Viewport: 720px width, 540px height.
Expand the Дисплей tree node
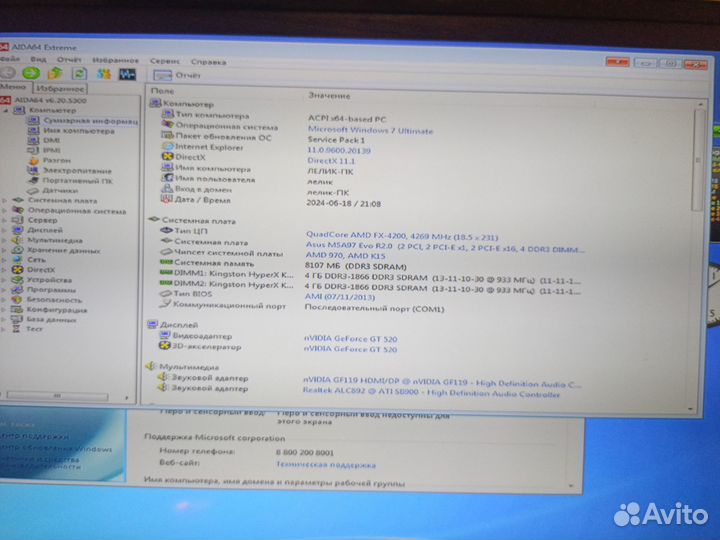(x=5, y=230)
